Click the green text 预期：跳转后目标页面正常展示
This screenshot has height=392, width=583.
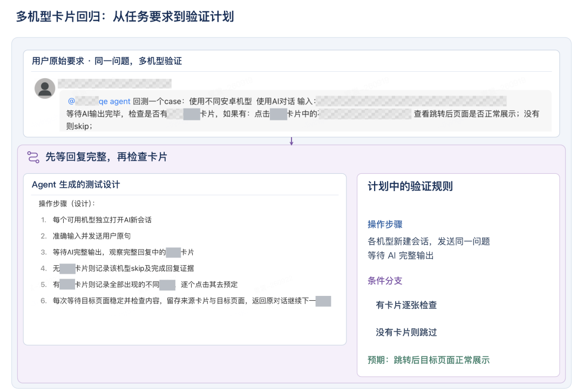[x=428, y=360]
